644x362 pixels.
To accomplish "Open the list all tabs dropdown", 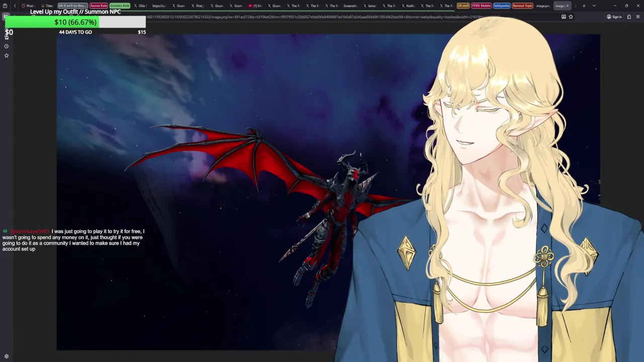I will (594, 6).
